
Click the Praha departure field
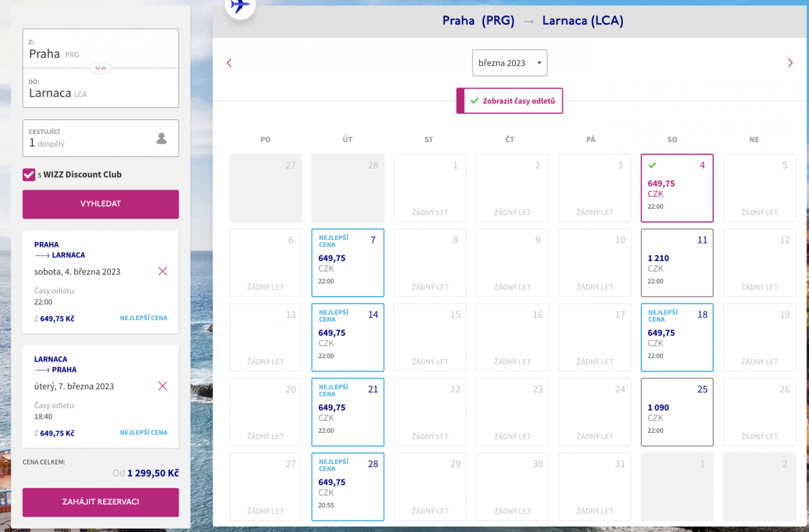coord(100,49)
